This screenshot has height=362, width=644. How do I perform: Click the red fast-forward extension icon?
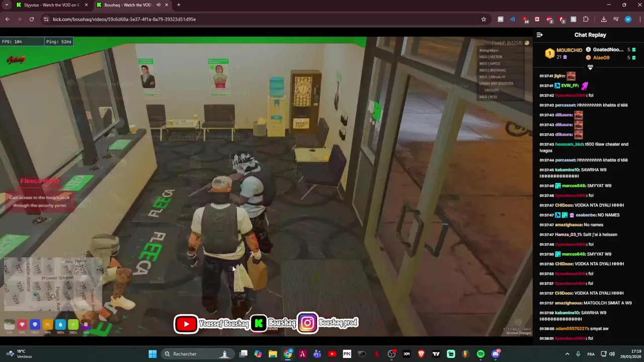[537, 19]
